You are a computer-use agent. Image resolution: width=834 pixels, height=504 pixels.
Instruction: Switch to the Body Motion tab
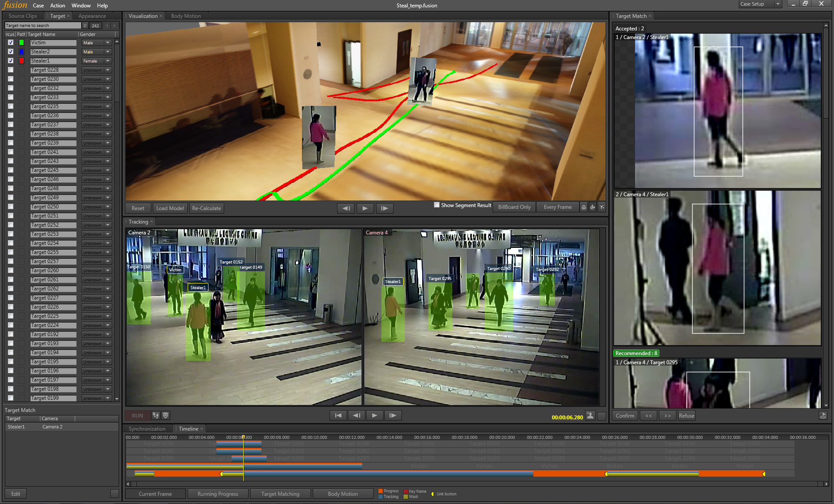[186, 16]
